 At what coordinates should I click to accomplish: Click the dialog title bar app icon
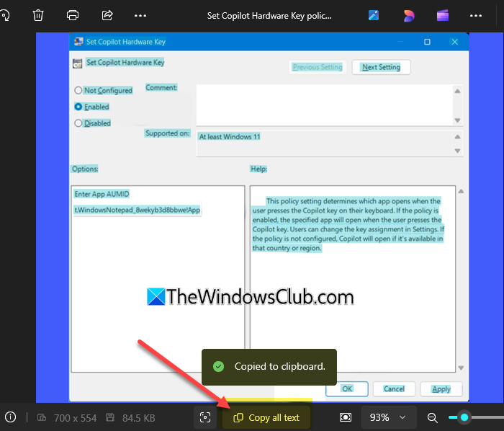(78, 42)
